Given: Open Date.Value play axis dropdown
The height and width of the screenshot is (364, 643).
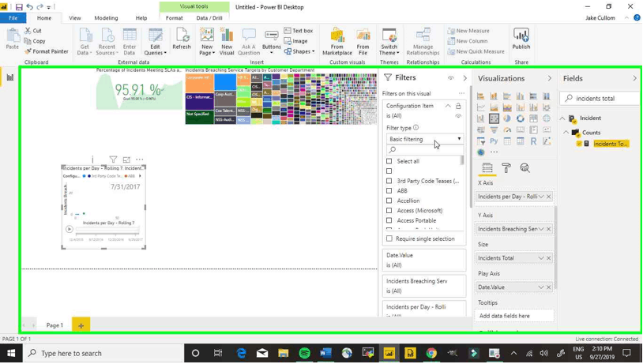Looking at the screenshot, I should pos(541,287).
